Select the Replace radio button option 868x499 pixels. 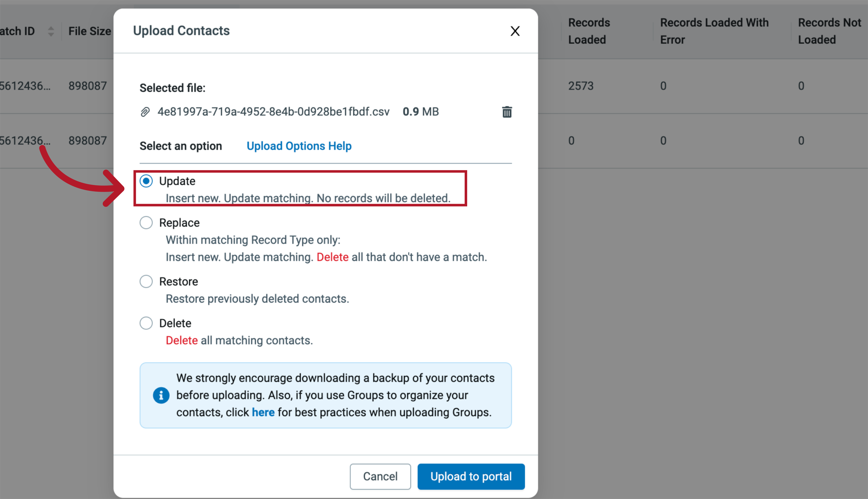tap(146, 223)
